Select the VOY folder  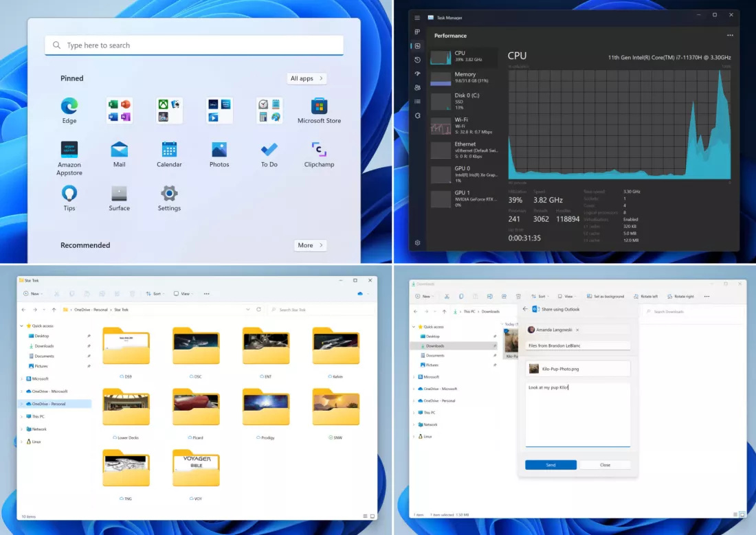coord(196,475)
